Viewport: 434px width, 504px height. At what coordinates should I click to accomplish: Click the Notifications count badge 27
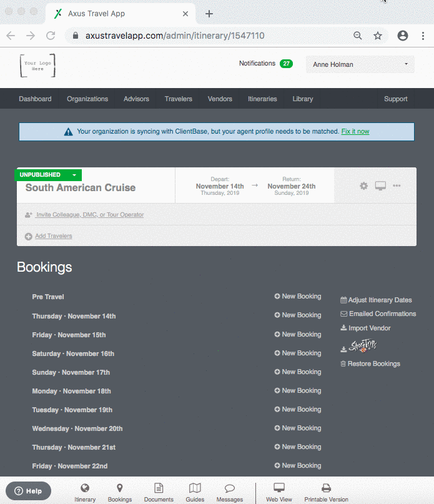pos(286,64)
